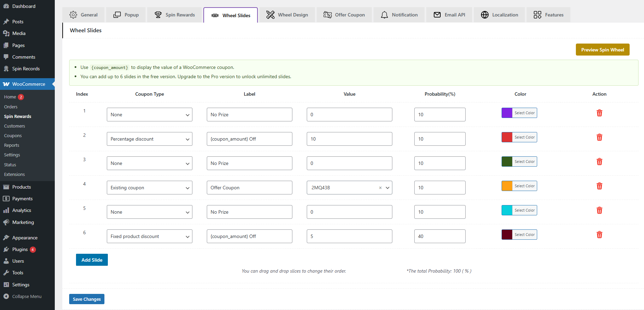The height and width of the screenshot is (310, 644).
Task: Click the Spin Rewards trophy icon
Action: [158, 15]
